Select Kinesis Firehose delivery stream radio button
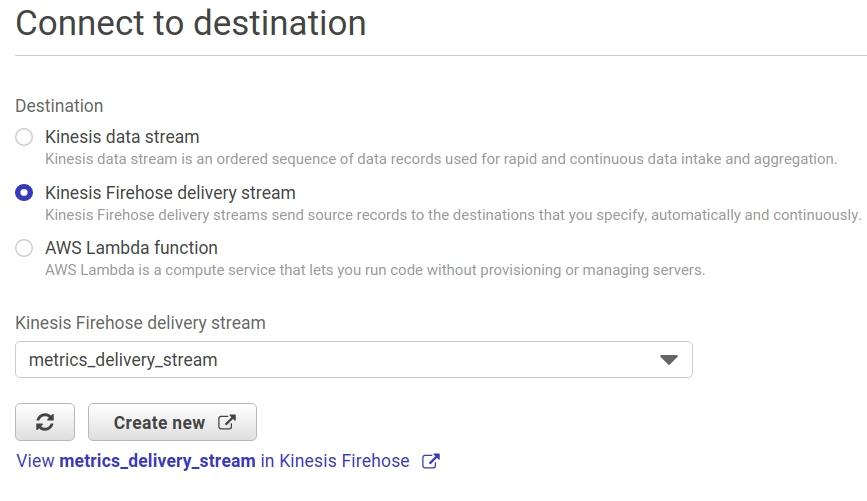The height and width of the screenshot is (501, 867). (x=24, y=192)
